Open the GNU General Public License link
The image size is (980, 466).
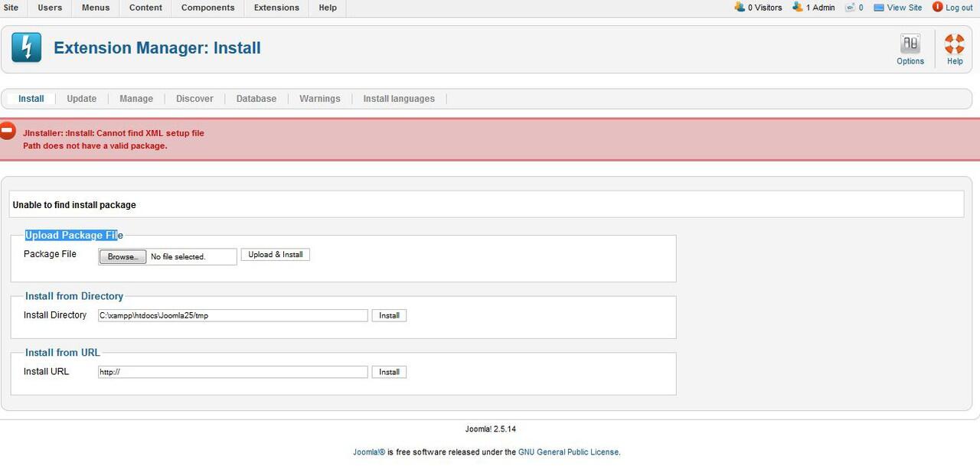click(x=568, y=452)
